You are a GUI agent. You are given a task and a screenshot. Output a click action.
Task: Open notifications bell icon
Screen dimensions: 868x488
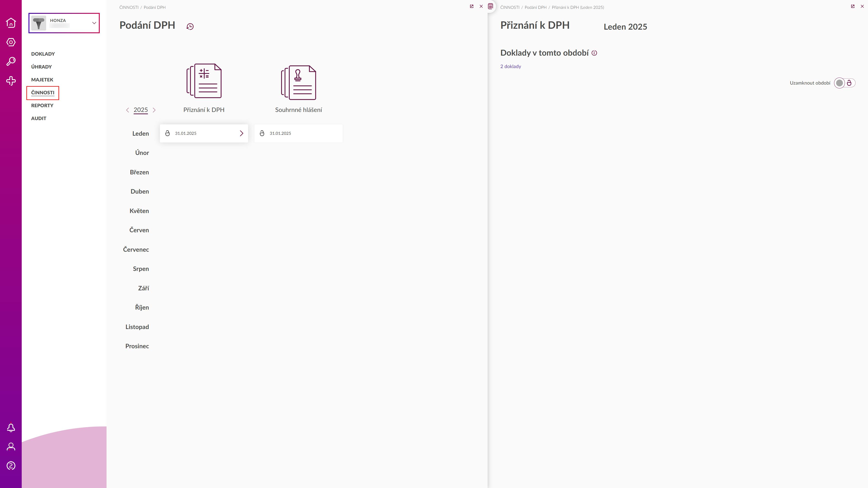(11, 428)
